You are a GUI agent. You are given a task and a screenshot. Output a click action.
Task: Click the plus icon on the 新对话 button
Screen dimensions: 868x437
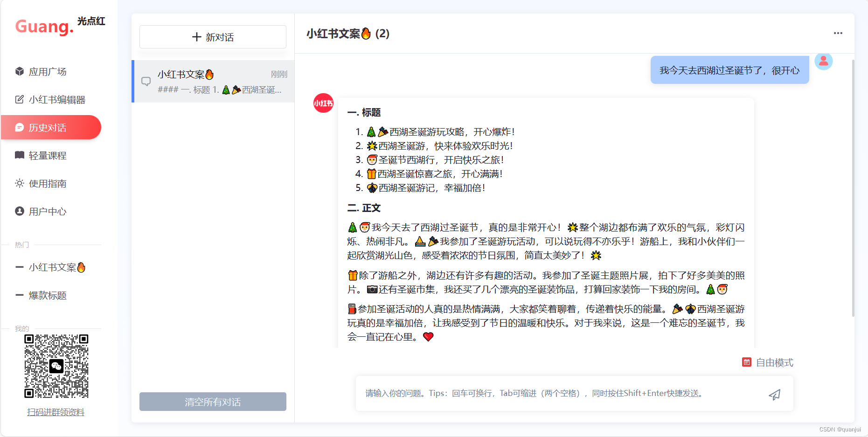click(197, 37)
